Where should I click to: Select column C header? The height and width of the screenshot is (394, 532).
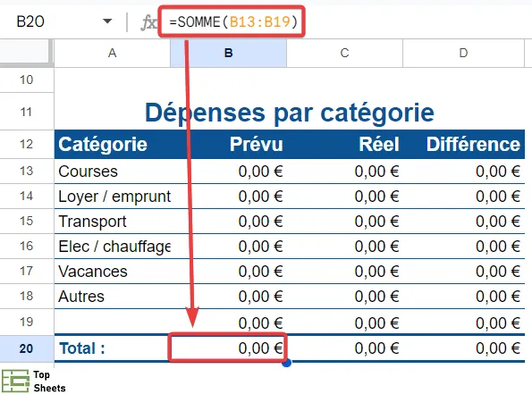tap(345, 54)
